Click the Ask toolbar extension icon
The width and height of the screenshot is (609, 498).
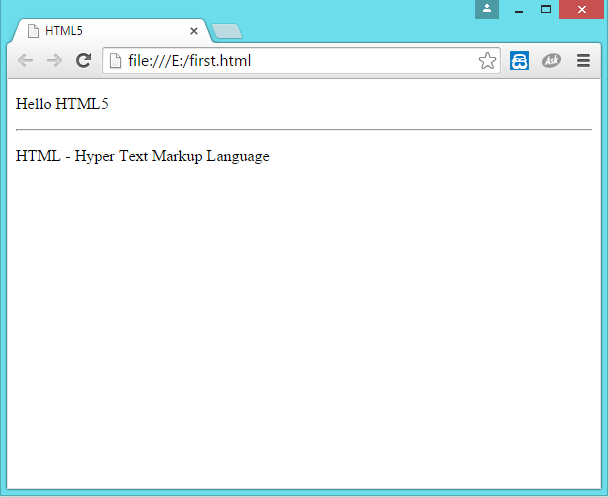pos(552,61)
